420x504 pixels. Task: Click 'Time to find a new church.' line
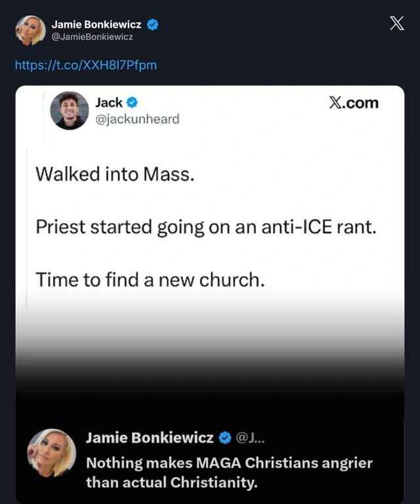point(150,280)
